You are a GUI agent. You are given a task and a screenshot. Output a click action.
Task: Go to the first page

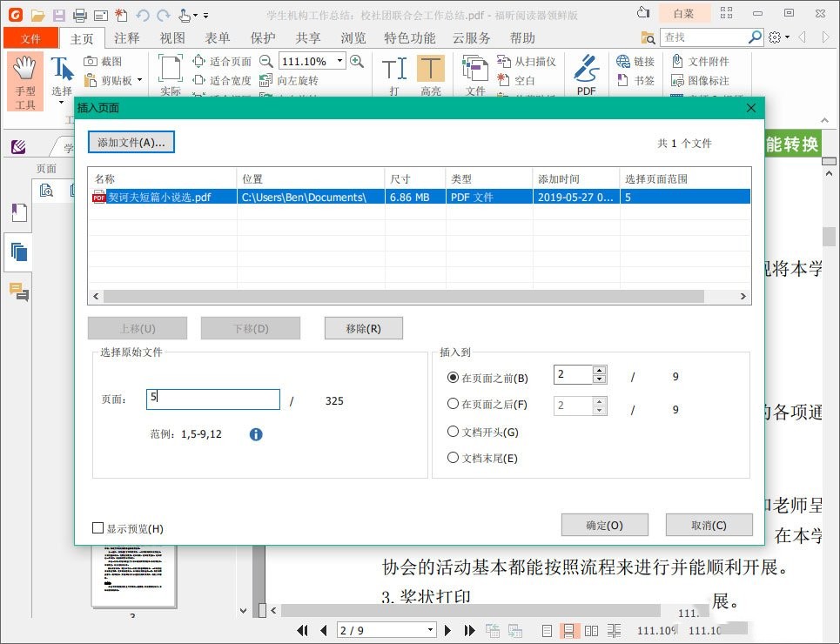pos(303,630)
